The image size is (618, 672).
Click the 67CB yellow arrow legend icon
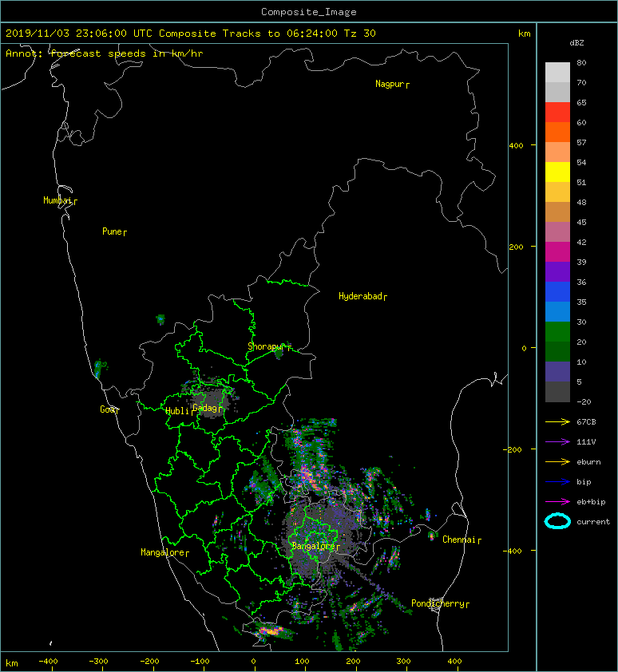(557, 421)
